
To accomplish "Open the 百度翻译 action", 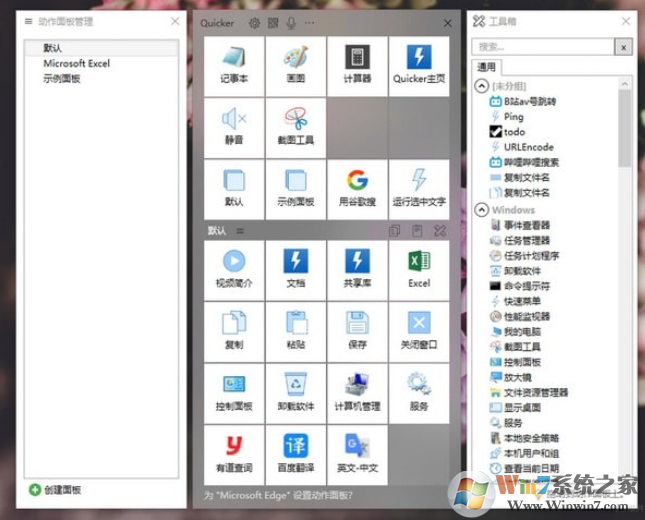I will click(296, 455).
